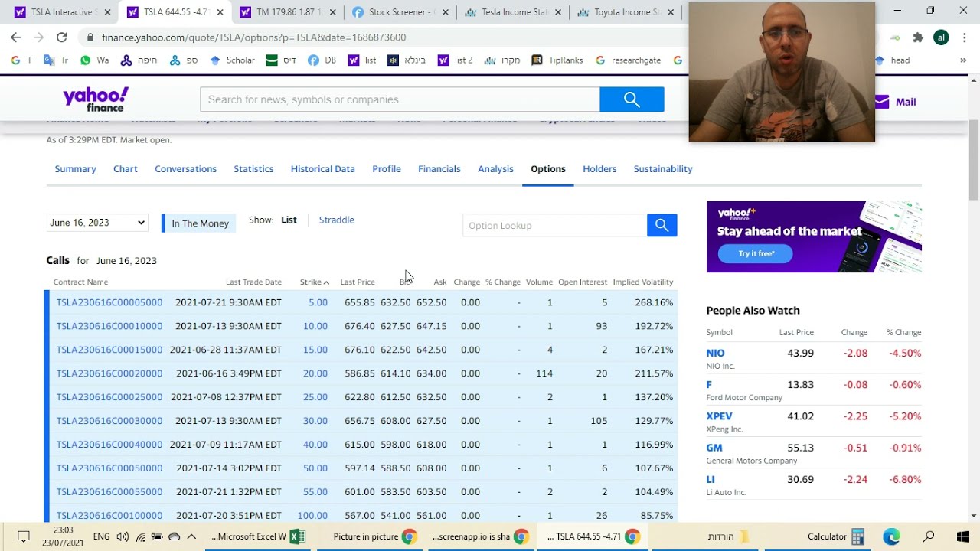This screenshot has width=980, height=551.
Task: Open the 'list 2' Yahoo bookmark
Action: pos(455,60)
